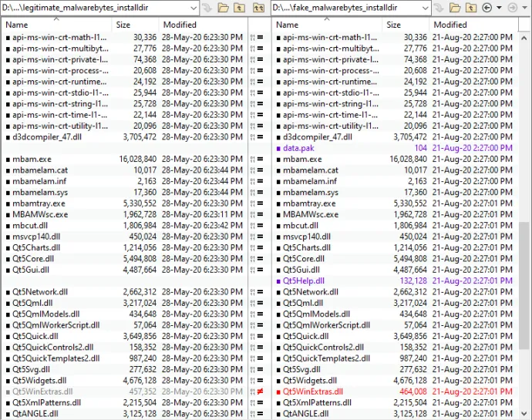Click the equal sign icon in Qt5Svg.dll row
Image resolution: width=532 pixels, height=420 pixels.
point(260,369)
